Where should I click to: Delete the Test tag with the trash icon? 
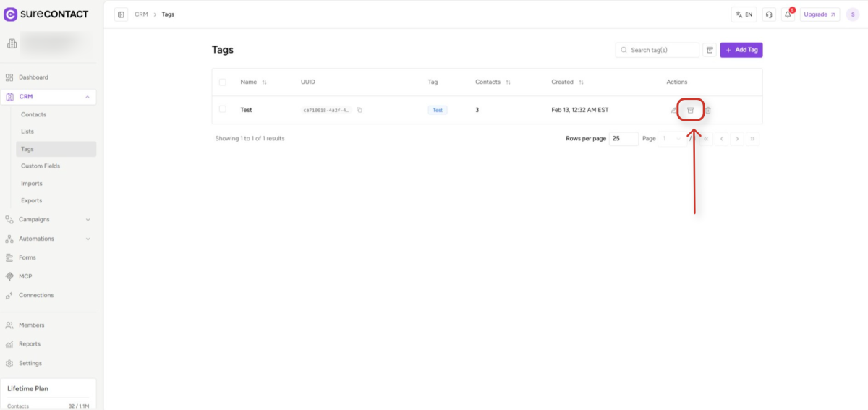click(x=708, y=110)
